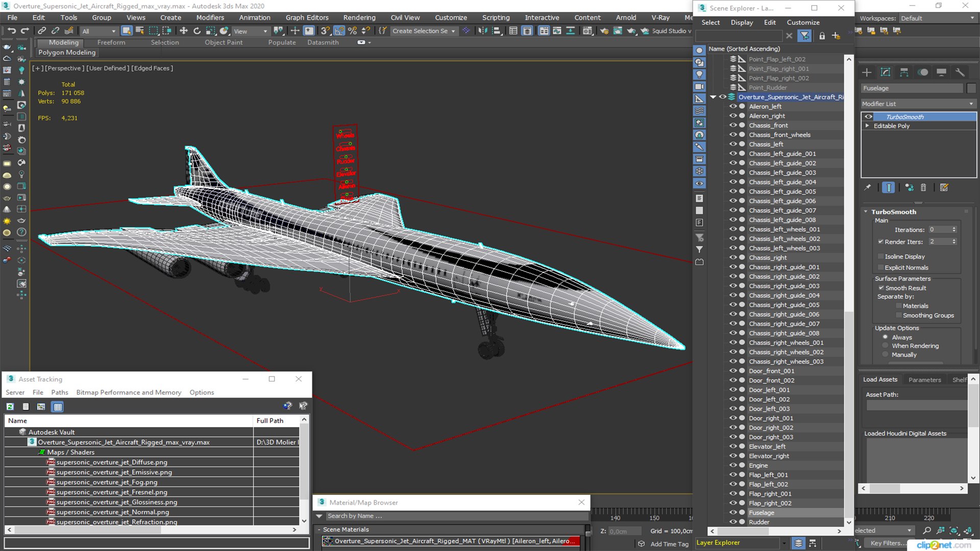Screen dimensions: 980x551
Task: Select the Select and Move tool
Action: pos(183,31)
